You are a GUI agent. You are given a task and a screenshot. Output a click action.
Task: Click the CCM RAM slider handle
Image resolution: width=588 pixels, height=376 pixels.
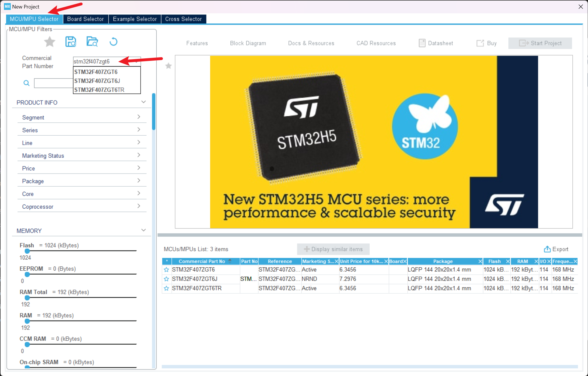27,345
